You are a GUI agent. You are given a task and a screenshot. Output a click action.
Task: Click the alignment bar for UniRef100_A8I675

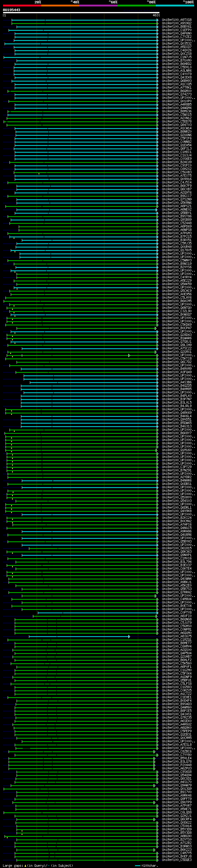pyautogui.click(x=79, y=636)
